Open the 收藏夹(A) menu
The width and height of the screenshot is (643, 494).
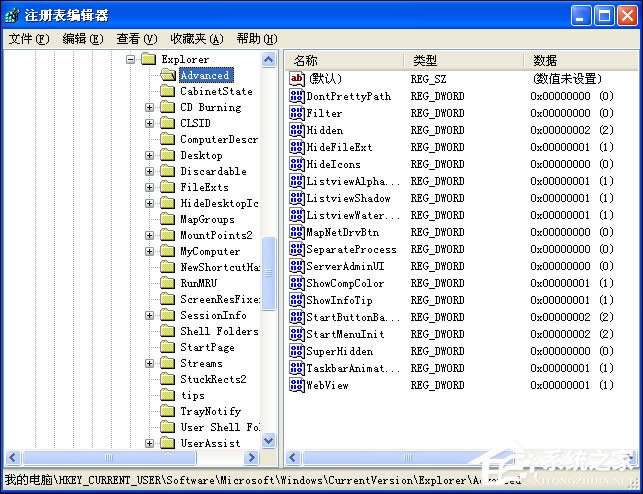point(197,39)
